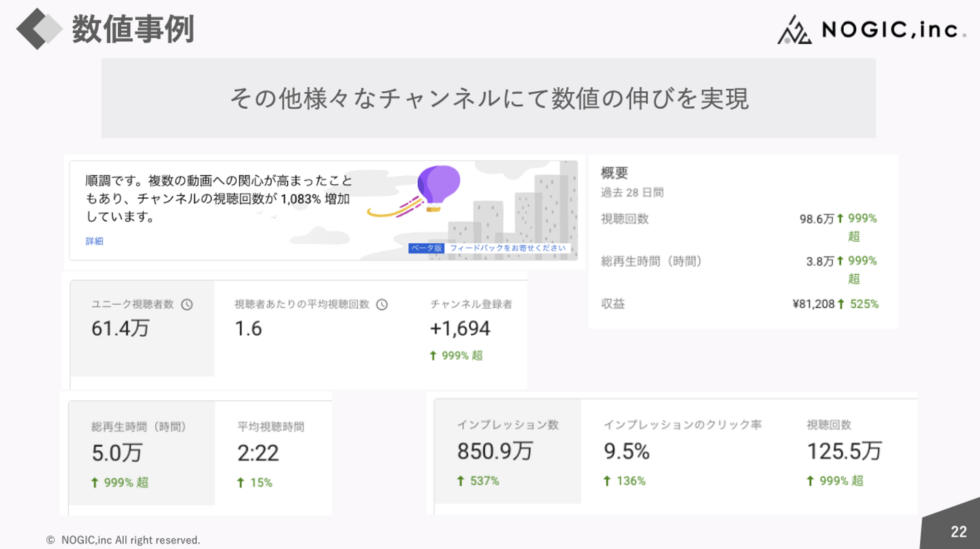
Task: Click the gray diamond icon beside 数値事例
Action: [39, 29]
